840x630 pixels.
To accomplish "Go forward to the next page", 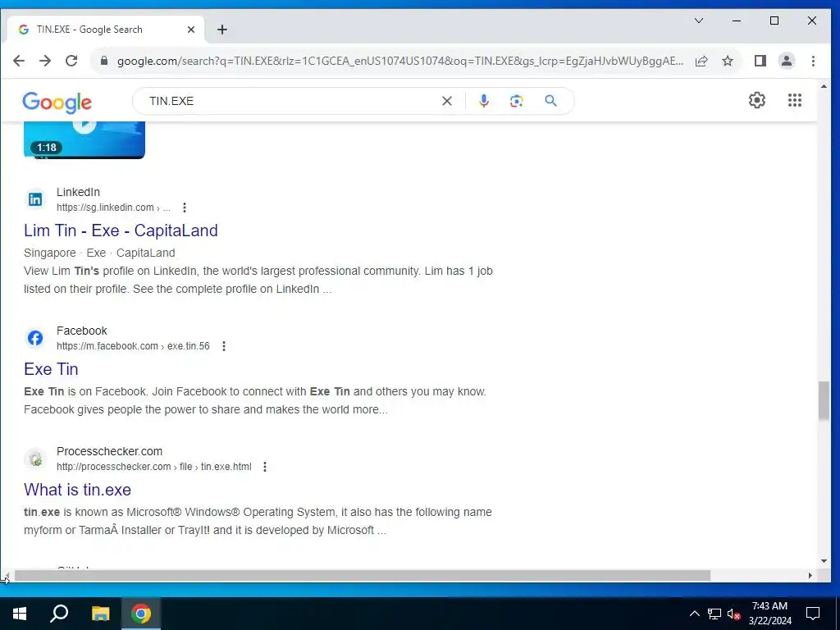I will pos(45,61).
